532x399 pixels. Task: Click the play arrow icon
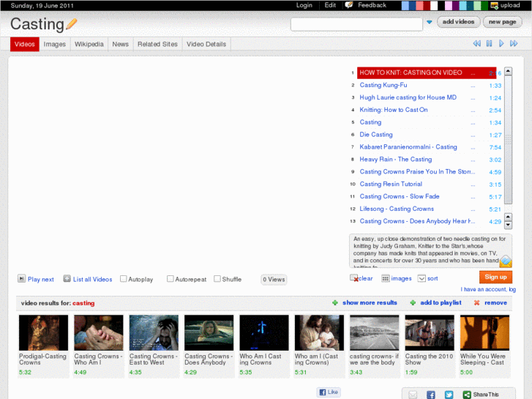coord(501,43)
